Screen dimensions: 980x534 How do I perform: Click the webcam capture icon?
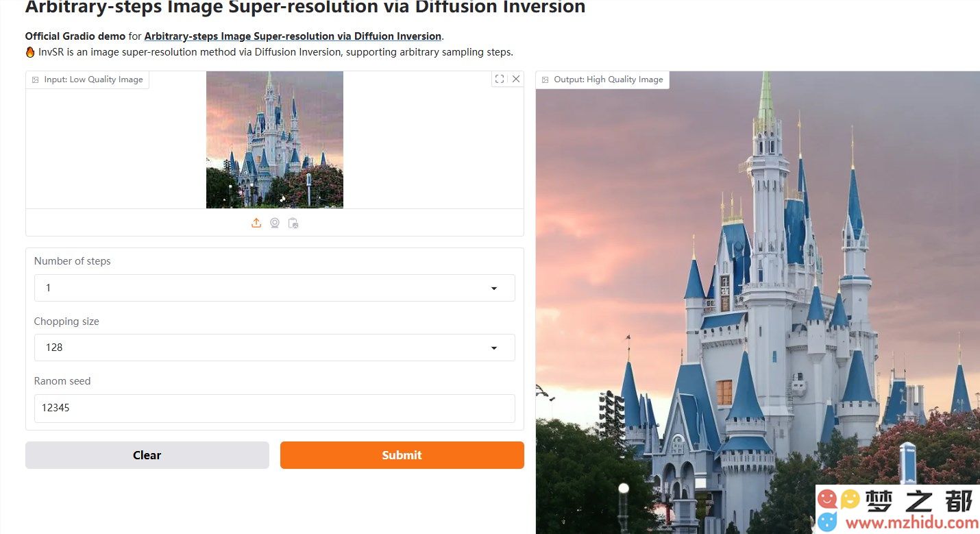[275, 223]
